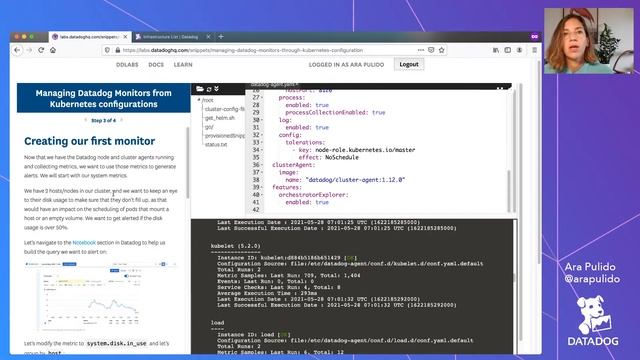
Task: Switch to the Infrastructure List Datadog tab
Action: tap(173, 37)
